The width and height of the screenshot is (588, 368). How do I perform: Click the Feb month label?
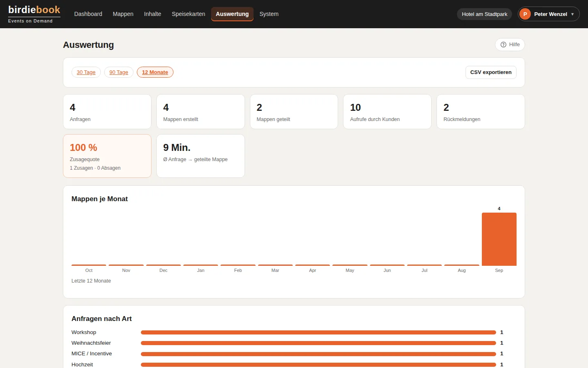tap(238, 270)
